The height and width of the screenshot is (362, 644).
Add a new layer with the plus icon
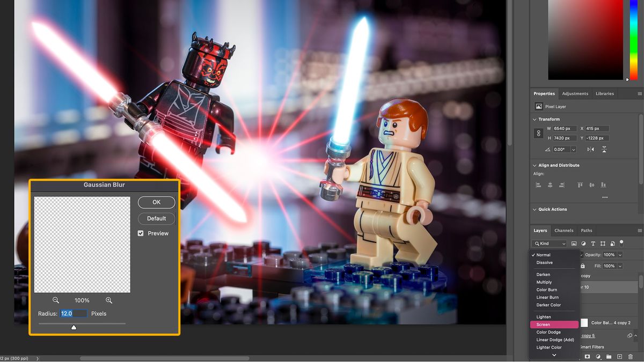click(620, 356)
